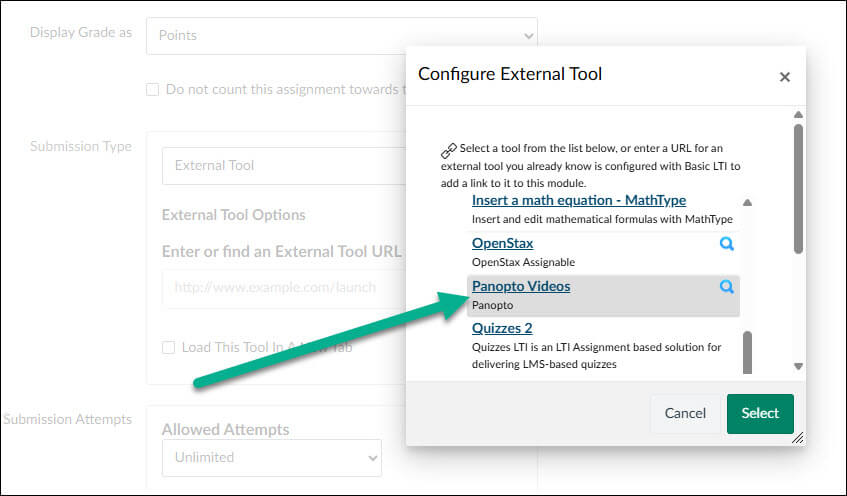Click the tool list inner scrollbar thumb
This screenshot has height=496, width=847.
(748, 352)
